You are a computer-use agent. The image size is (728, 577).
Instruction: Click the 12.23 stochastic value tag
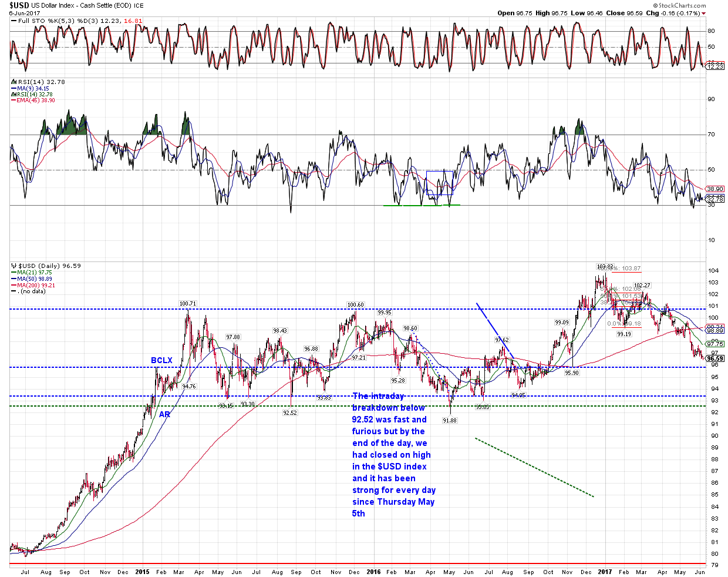715,67
